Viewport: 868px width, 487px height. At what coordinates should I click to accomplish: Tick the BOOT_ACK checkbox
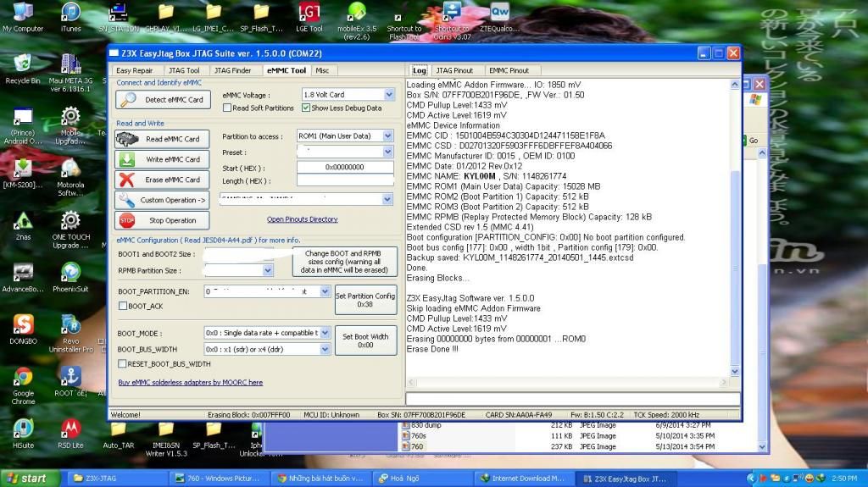click(x=123, y=306)
